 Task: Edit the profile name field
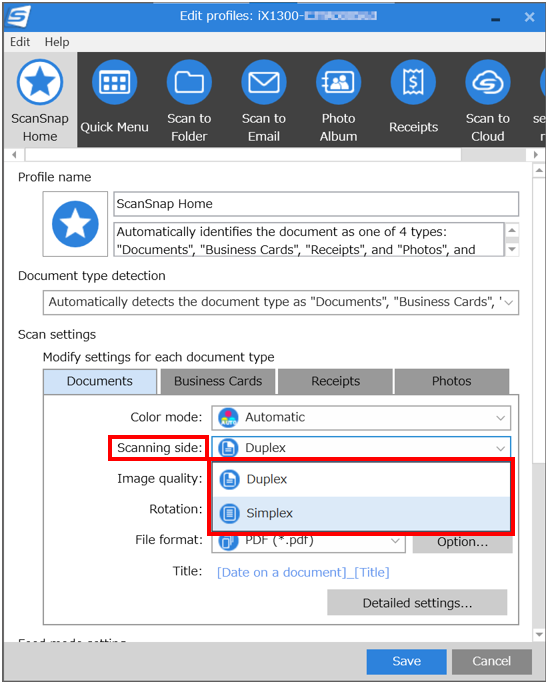click(316, 204)
